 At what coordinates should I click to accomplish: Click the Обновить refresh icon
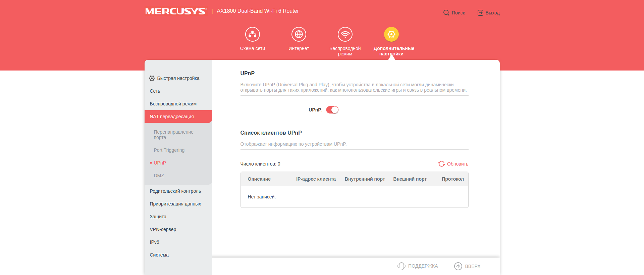[x=441, y=164]
